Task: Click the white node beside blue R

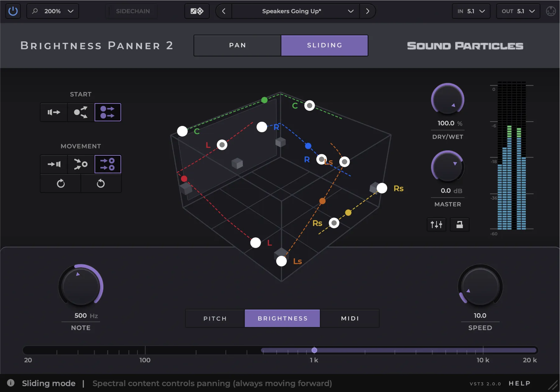Action: (262, 127)
